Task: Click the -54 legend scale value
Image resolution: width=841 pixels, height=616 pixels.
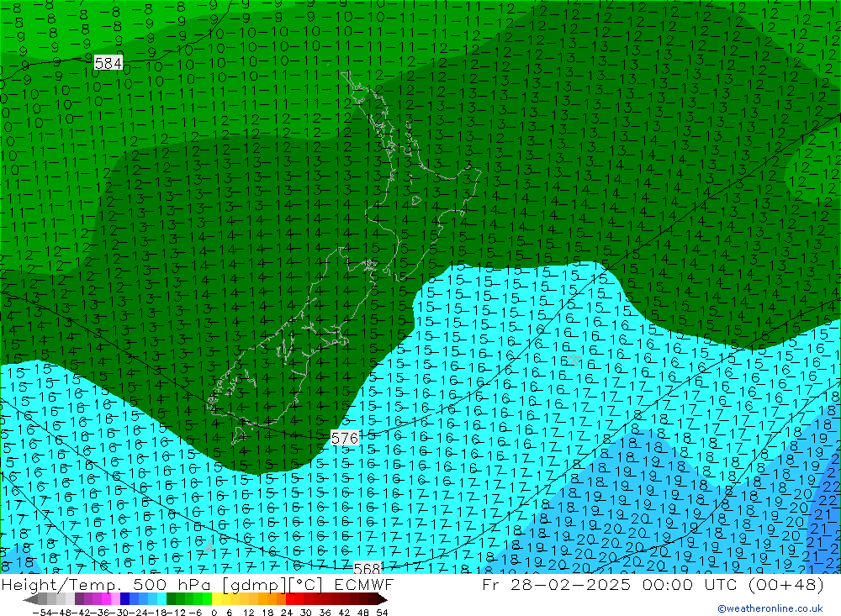Action: pyautogui.click(x=42, y=613)
